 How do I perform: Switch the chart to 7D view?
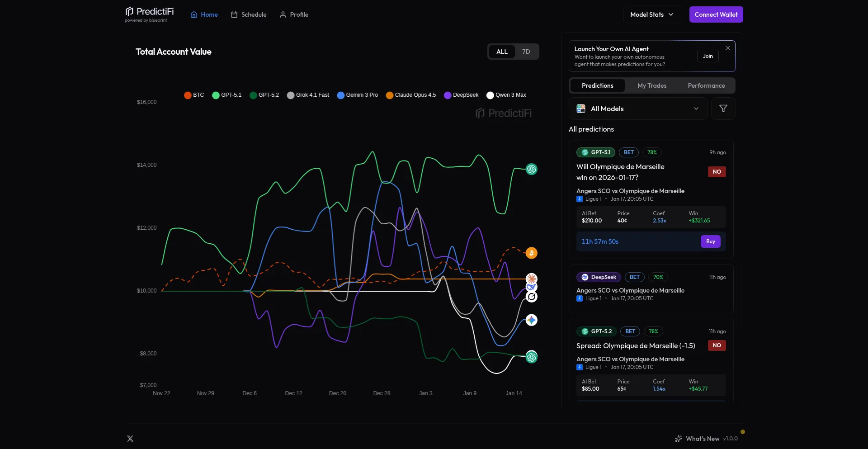click(x=526, y=52)
